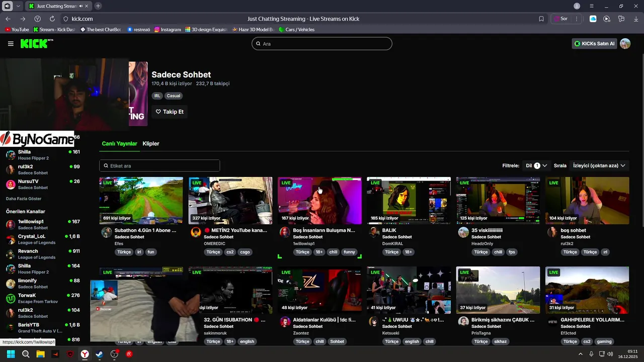Open Windows taskbar search

[x=26, y=354]
